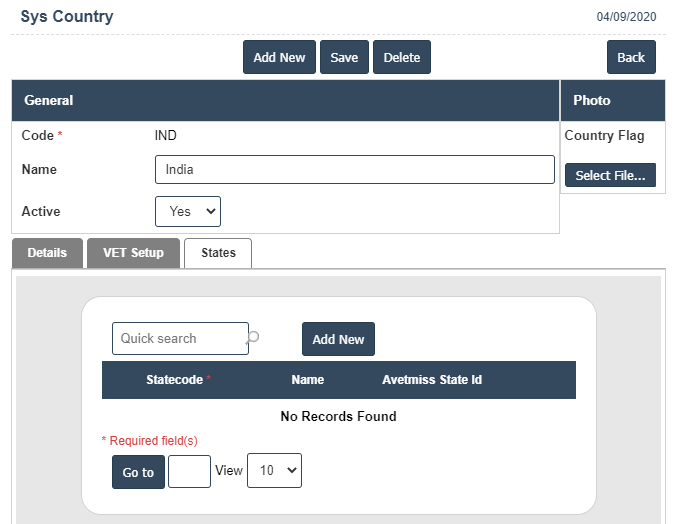Select the States tab

[218, 253]
